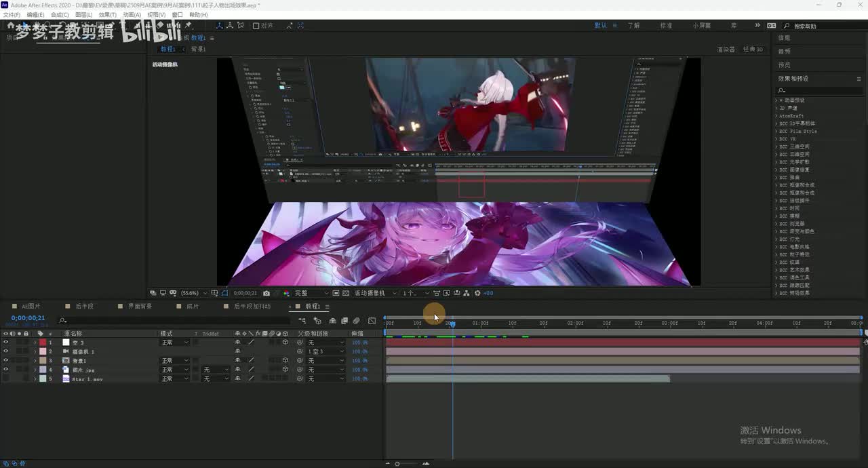Image resolution: width=868 pixels, height=468 pixels.
Task: Toggle Draft 3D in timeline
Action: tap(317, 321)
